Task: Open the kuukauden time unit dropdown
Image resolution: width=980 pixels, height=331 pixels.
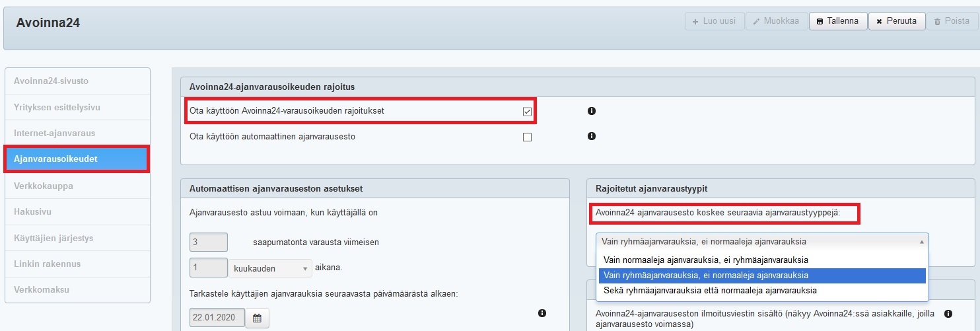Action: pos(270,268)
